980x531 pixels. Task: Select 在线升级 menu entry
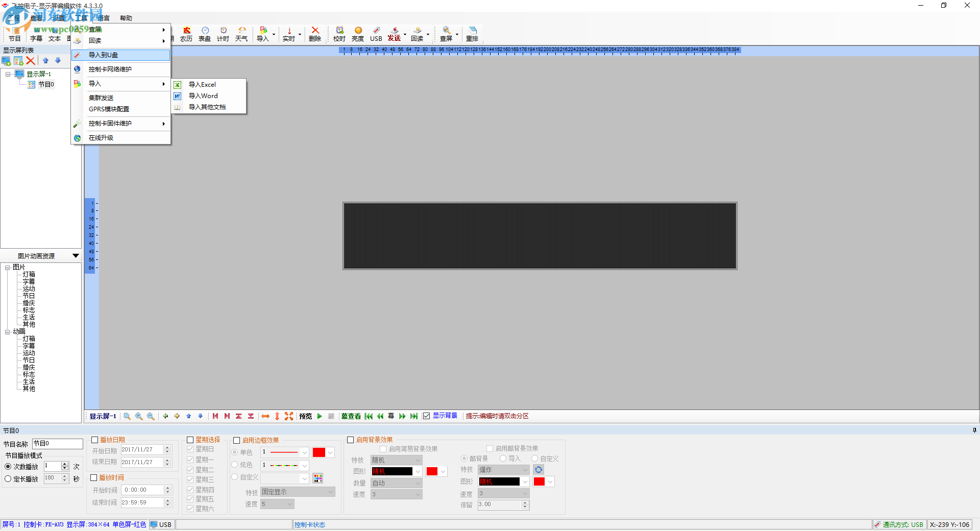[121, 138]
